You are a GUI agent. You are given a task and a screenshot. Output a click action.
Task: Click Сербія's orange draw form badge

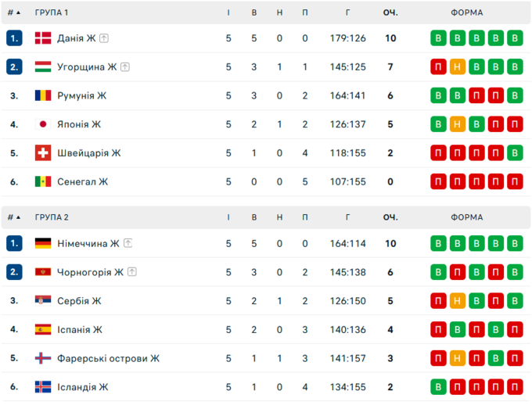(458, 301)
